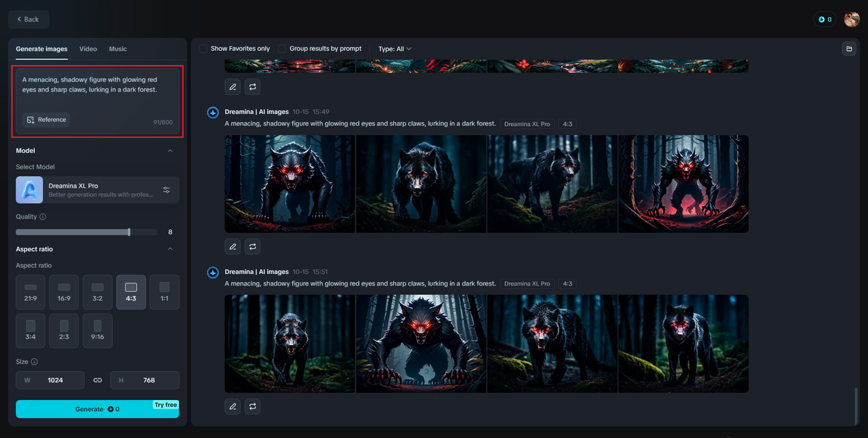Click the 91/800 character counter
Image resolution: width=868 pixels, height=438 pixels.
point(163,122)
